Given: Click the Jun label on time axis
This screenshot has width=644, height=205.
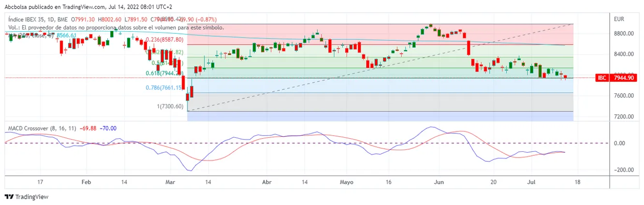Looking at the screenshot, I should coord(439,182).
